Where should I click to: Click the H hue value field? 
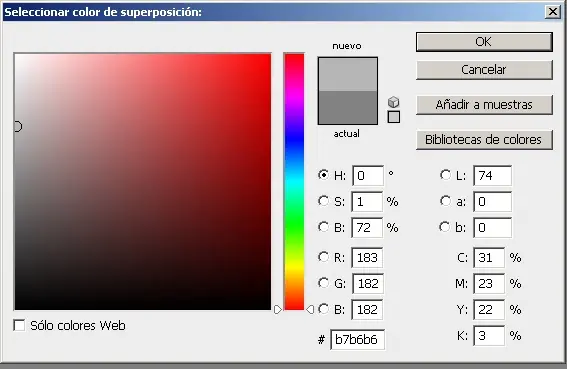(368, 175)
